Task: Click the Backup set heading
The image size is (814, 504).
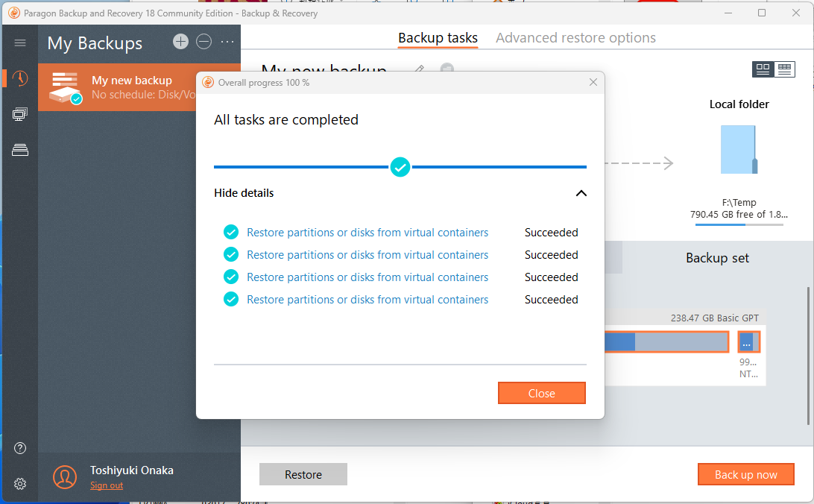Action: coord(717,258)
